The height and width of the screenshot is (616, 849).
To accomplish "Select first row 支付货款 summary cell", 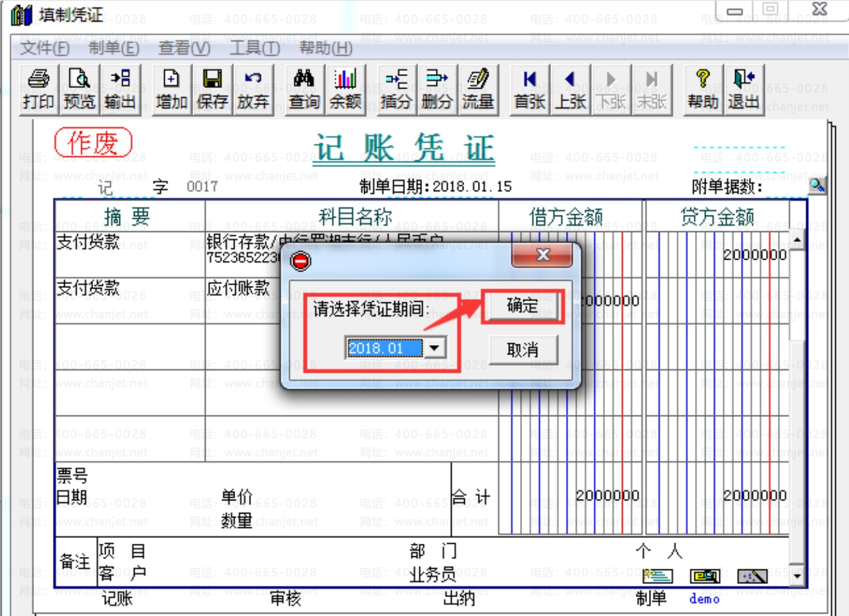I will point(130,255).
